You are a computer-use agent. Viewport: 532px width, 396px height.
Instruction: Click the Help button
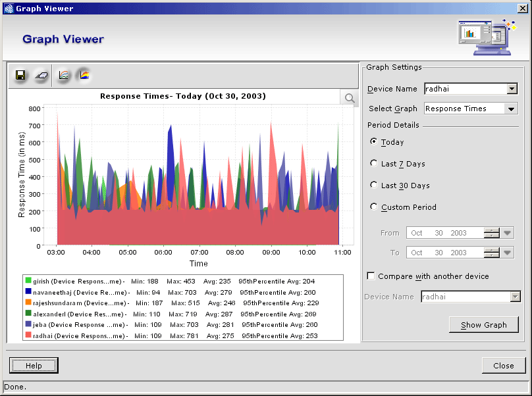[34, 366]
